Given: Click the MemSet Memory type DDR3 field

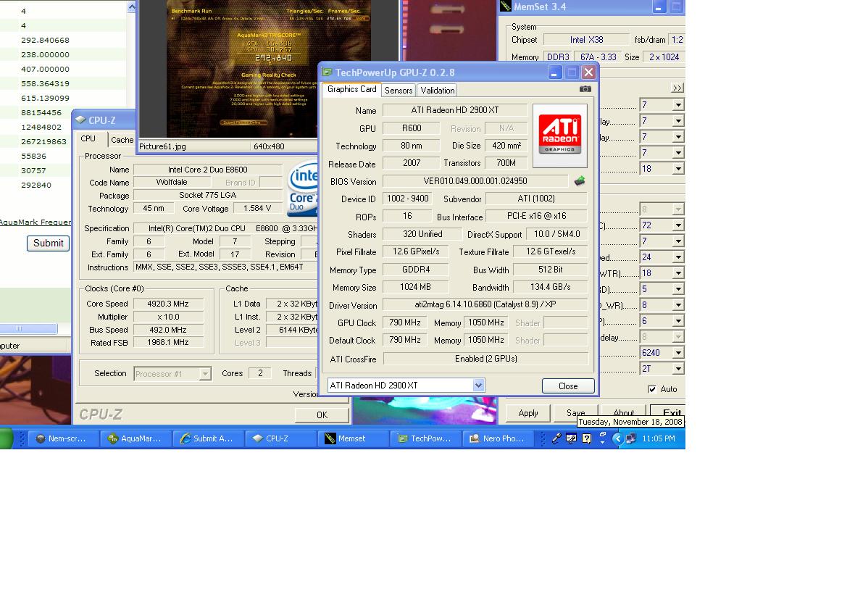Looking at the screenshot, I should pyautogui.click(x=558, y=57).
